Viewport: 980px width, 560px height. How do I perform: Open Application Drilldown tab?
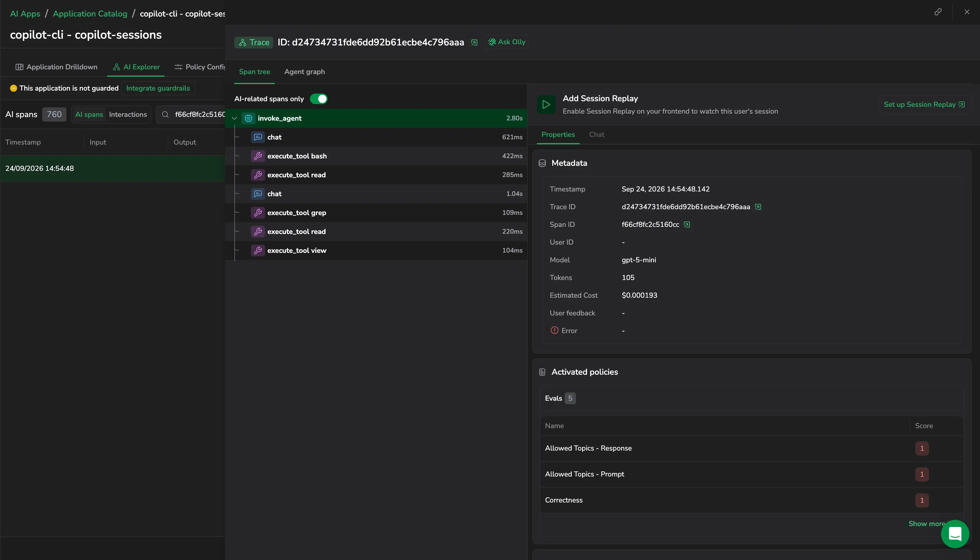pos(57,67)
